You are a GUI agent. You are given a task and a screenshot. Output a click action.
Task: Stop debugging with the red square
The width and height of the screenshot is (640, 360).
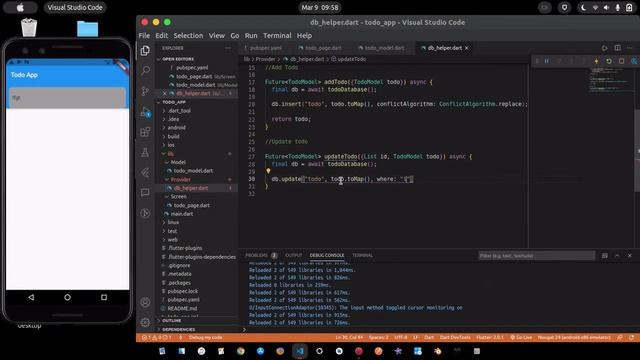622,61
